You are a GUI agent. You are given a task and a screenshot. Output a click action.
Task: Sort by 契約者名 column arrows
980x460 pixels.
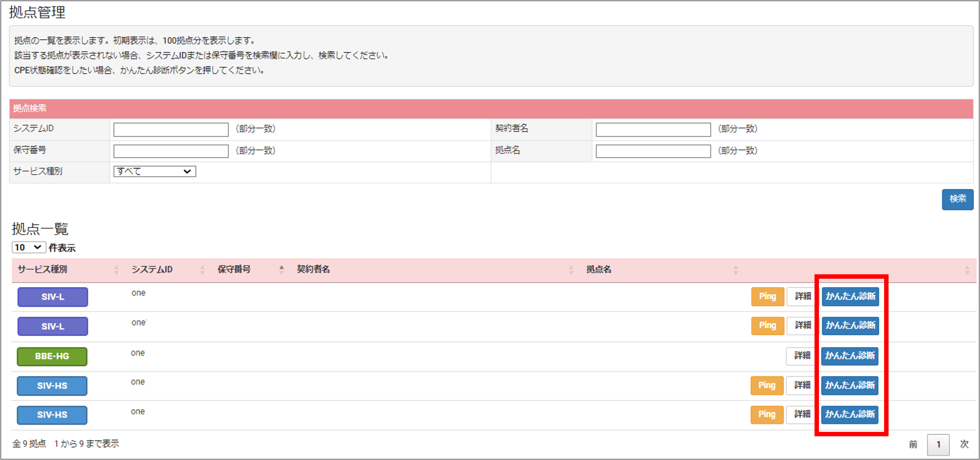click(x=571, y=270)
